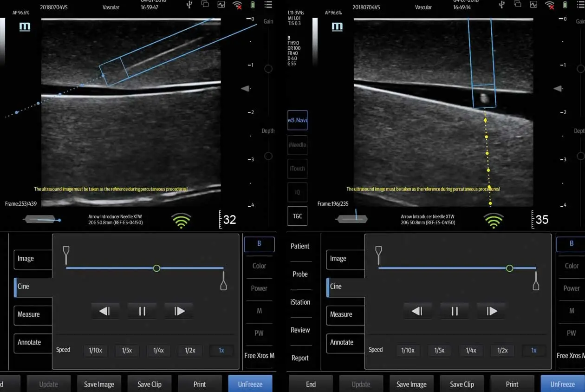
Task: Open the TGC control panel
Action: click(x=297, y=216)
